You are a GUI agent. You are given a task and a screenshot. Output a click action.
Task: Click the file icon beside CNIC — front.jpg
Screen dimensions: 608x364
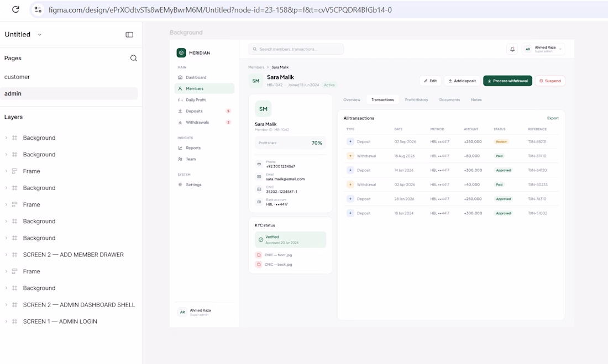coord(259,255)
